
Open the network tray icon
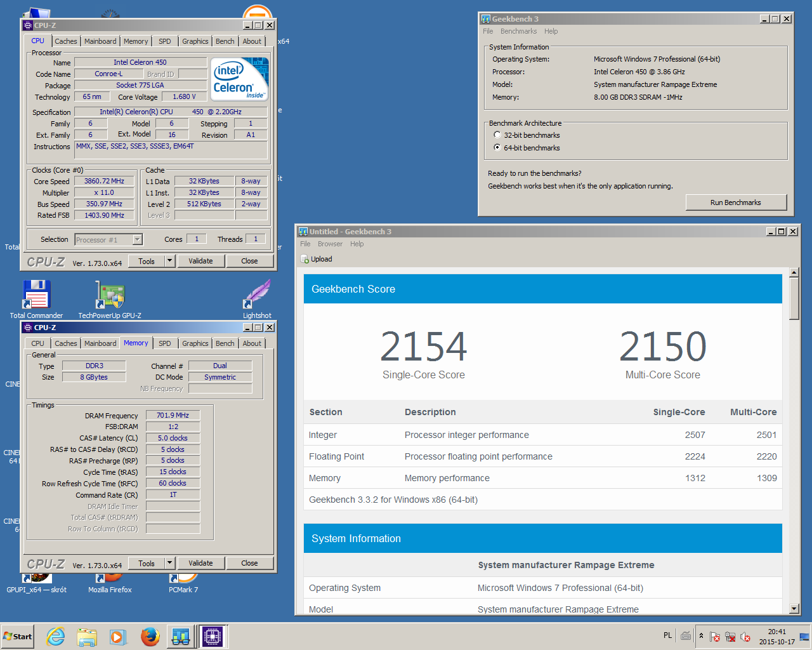pyautogui.click(x=730, y=637)
